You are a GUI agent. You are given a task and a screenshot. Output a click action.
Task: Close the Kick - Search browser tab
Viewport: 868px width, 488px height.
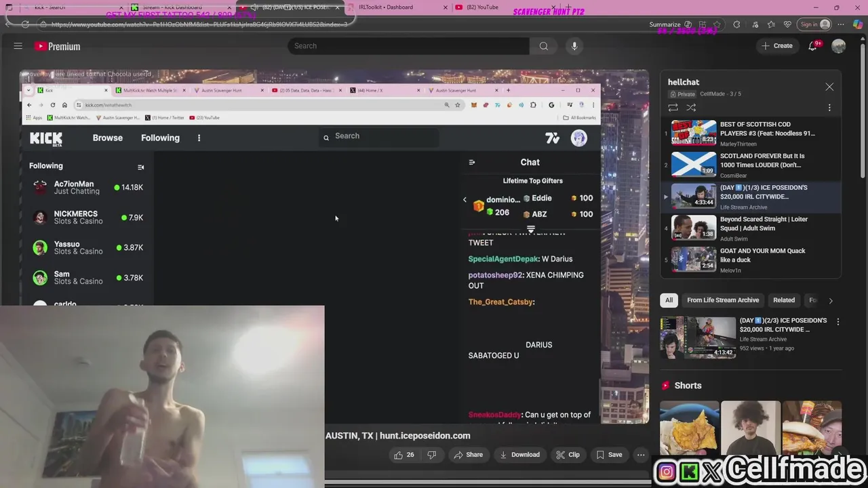(x=120, y=7)
